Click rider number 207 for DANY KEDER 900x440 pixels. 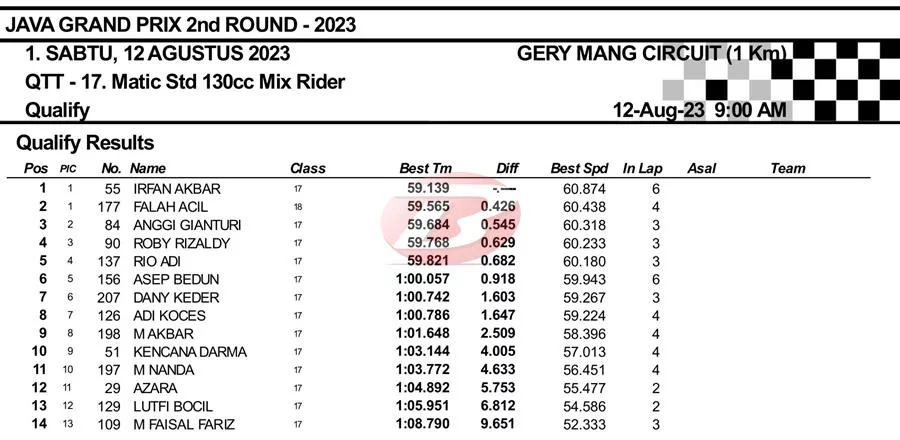click(x=109, y=297)
